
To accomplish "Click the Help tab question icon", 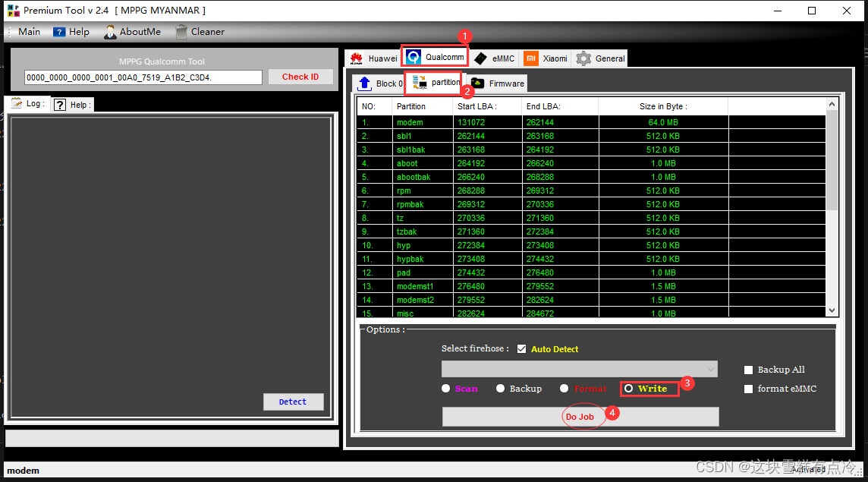I will coord(60,105).
